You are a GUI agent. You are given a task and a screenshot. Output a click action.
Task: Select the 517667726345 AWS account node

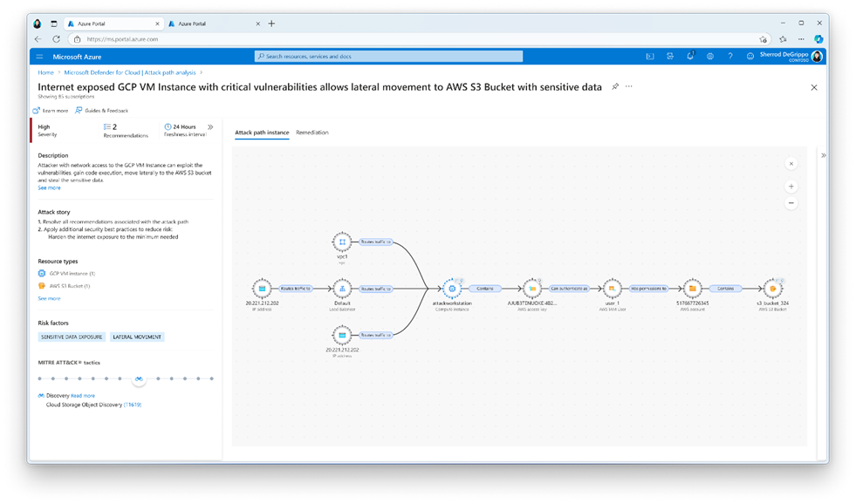[x=692, y=289]
